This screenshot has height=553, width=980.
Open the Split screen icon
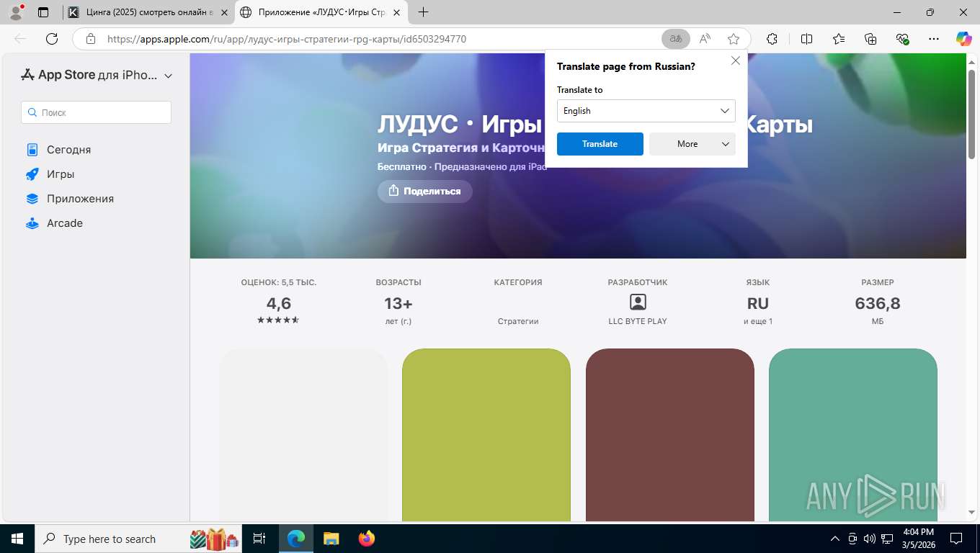pyautogui.click(x=806, y=39)
